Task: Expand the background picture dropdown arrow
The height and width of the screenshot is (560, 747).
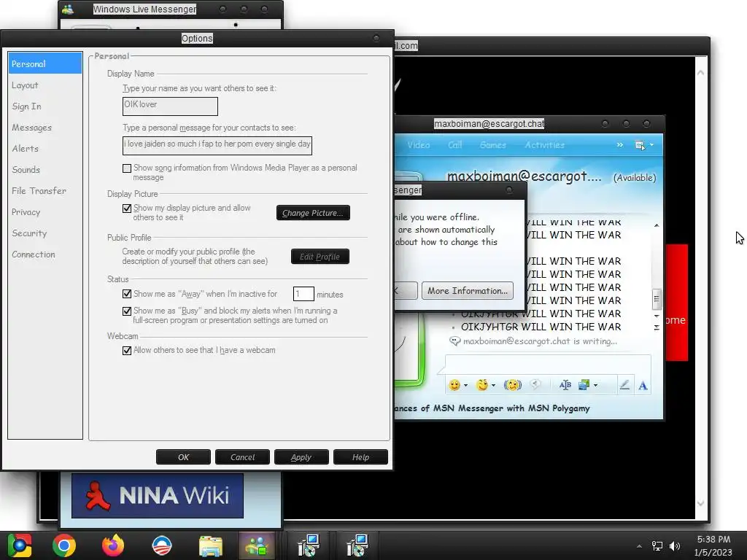Action: click(595, 385)
